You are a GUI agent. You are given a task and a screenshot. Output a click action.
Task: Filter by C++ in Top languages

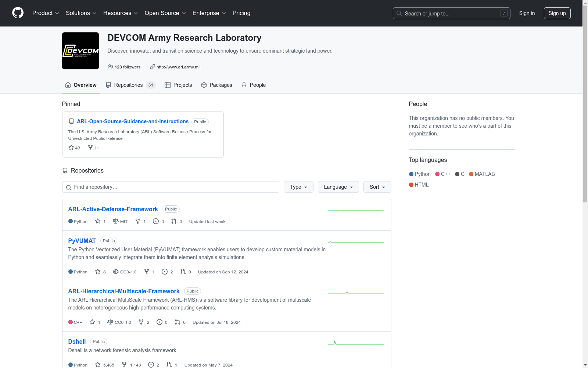point(443,174)
